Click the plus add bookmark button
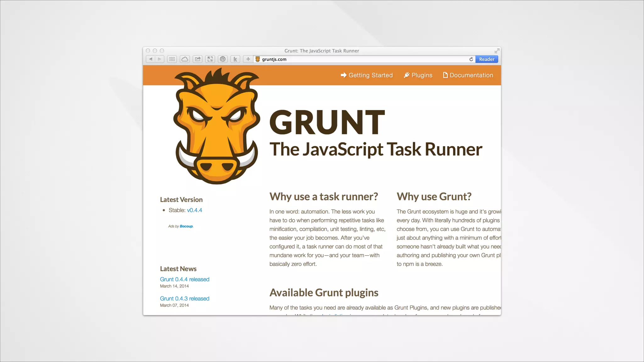644x362 pixels. coord(248,59)
